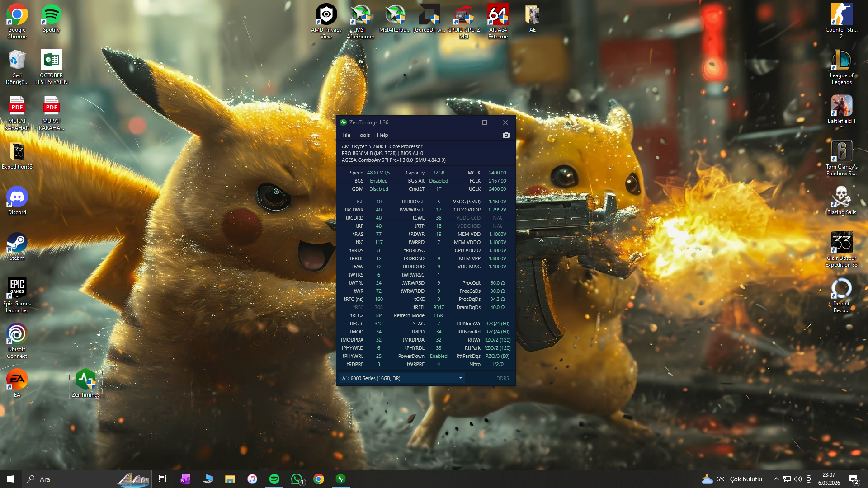Open the Windows Start menu
The image size is (868, 488).
tap(11, 479)
